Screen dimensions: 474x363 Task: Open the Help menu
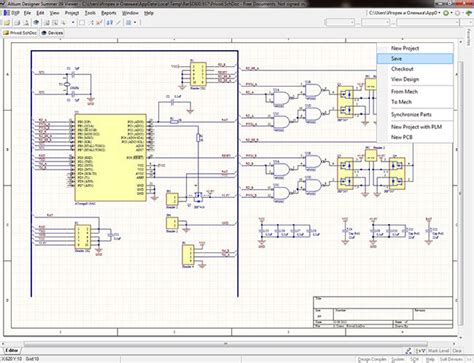(x=149, y=13)
